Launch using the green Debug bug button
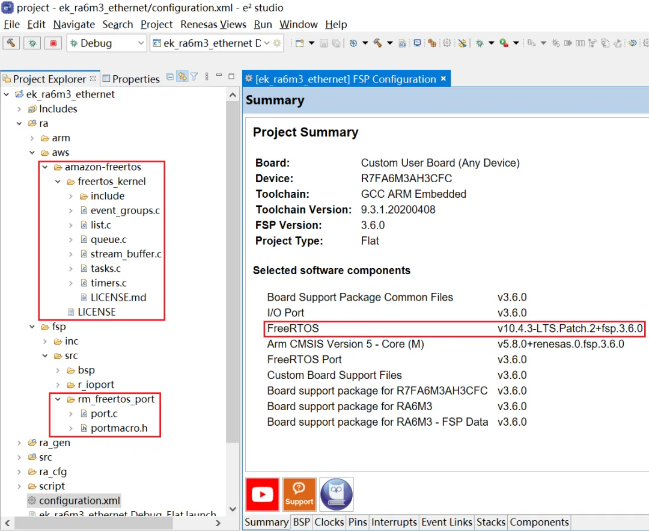This screenshot has width=649, height=531. click(32, 43)
